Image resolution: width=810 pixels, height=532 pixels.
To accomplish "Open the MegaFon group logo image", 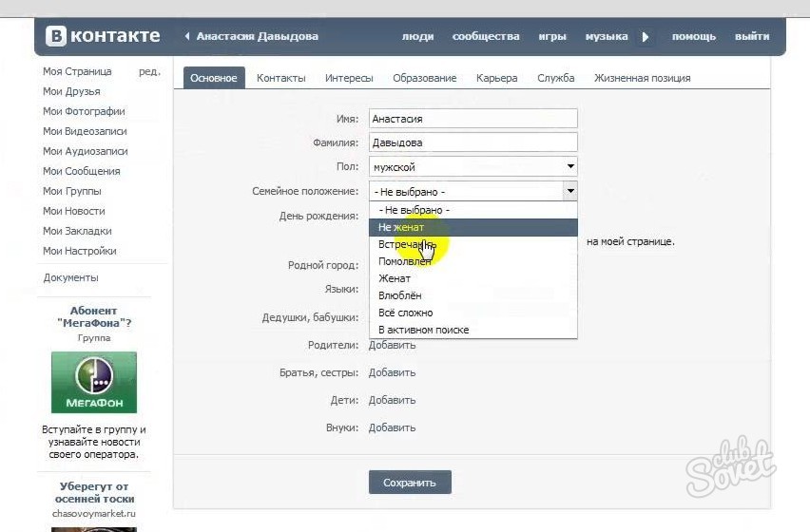I will tap(94, 382).
